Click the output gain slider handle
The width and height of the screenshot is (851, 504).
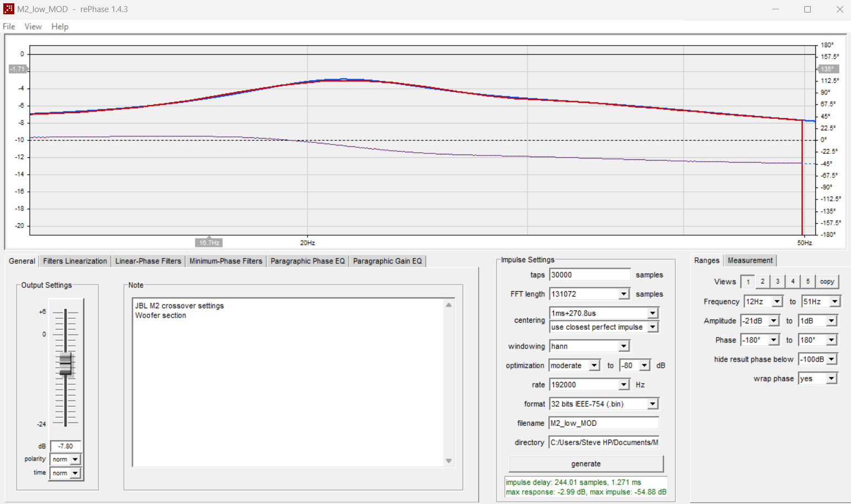tap(65, 364)
